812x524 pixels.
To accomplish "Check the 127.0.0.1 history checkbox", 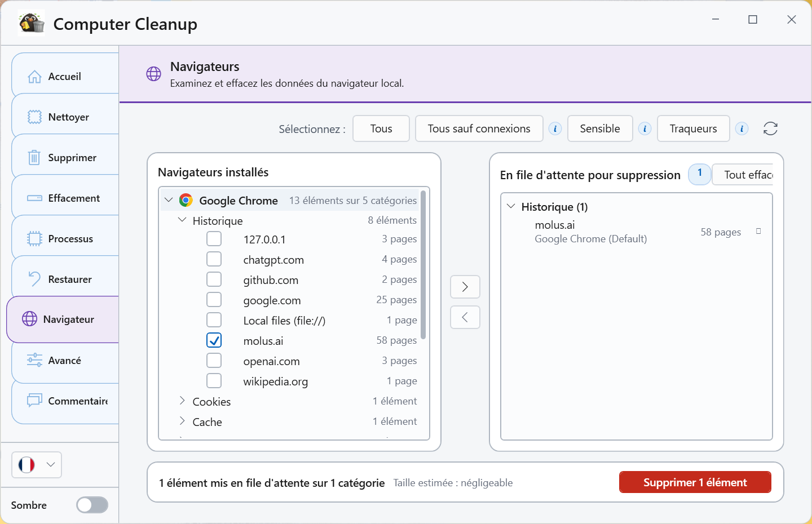I will pos(214,239).
